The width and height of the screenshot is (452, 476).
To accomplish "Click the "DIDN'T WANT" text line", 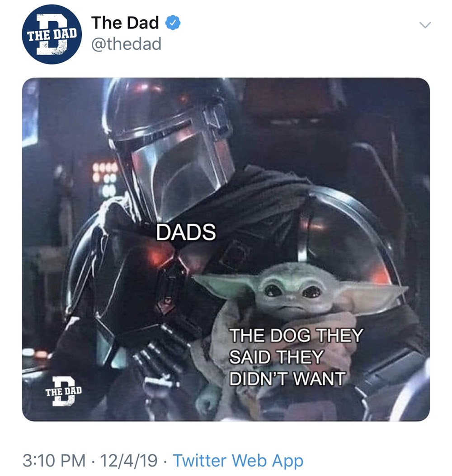I will tap(287, 378).
